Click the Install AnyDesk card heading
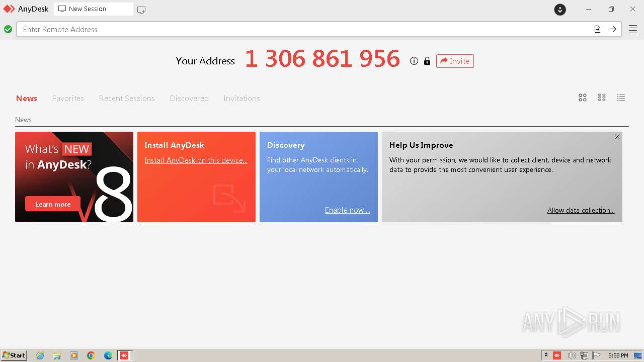The image size is (644, 362). point(174,145)
